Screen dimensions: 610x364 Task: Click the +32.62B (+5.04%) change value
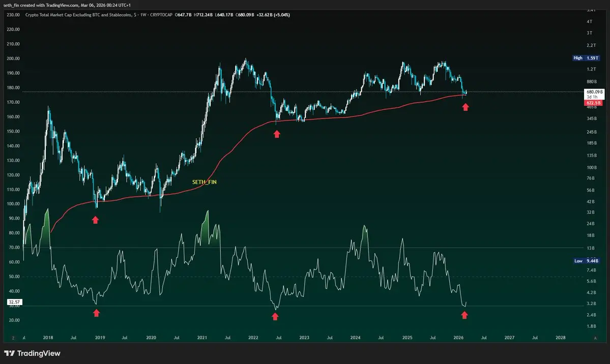pyautogui.click(x=273, y=15)
